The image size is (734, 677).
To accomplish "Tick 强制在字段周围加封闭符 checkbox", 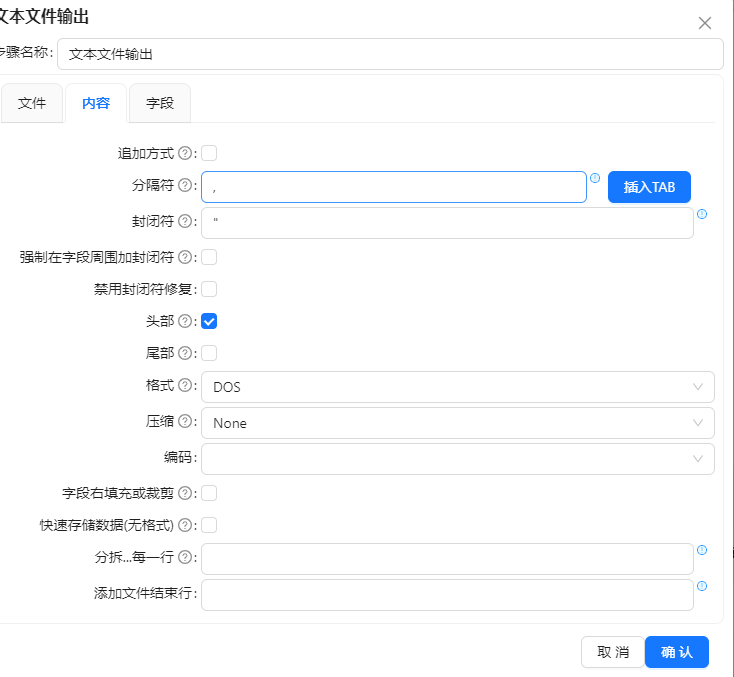I will point(210,257).
